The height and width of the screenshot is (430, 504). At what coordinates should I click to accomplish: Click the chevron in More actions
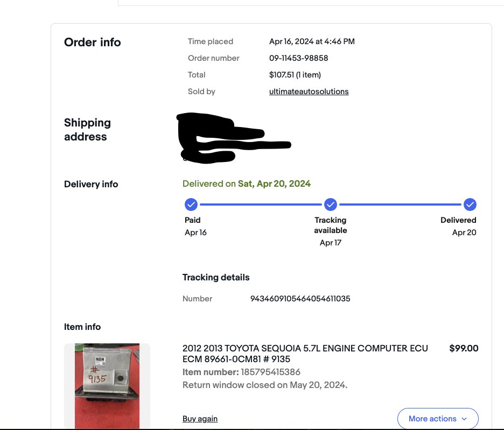click(464, 419)
